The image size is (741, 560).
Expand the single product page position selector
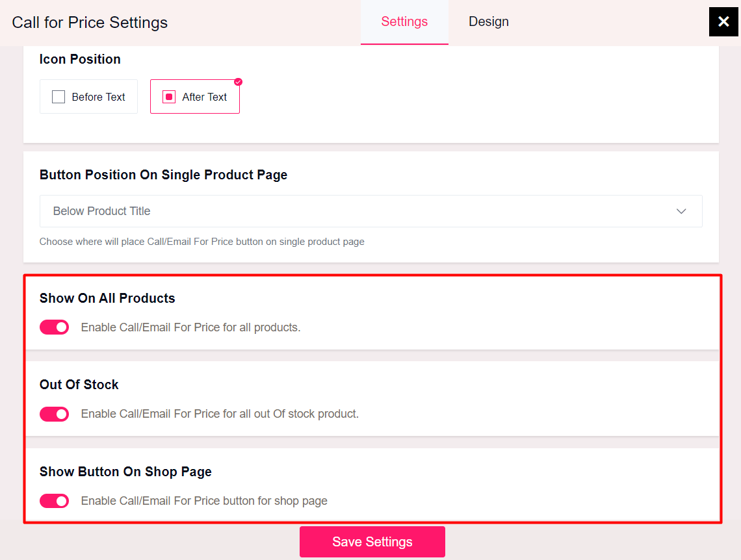pyautogui.click(x=370, y=211)
